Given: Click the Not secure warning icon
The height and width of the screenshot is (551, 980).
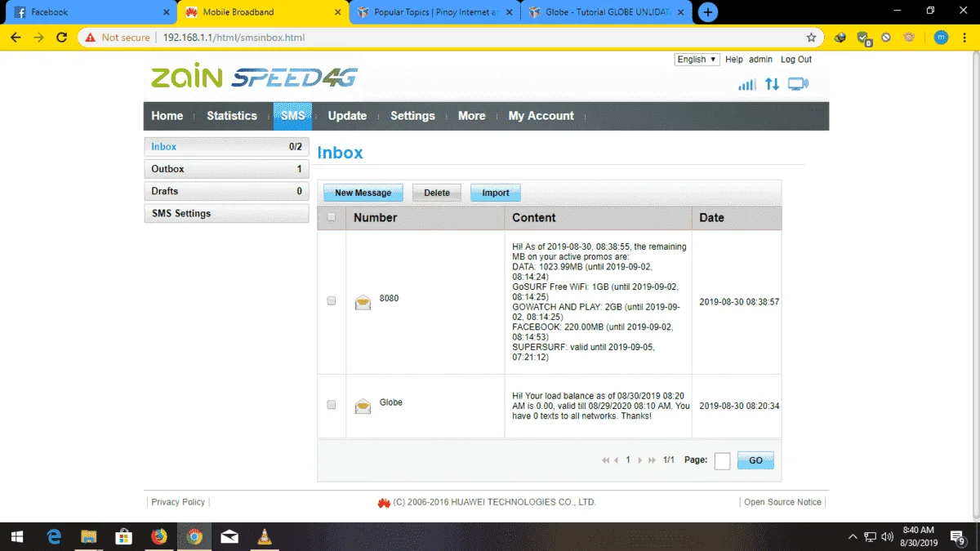Looking at the screenshot, I should click(x=89, y=38).
